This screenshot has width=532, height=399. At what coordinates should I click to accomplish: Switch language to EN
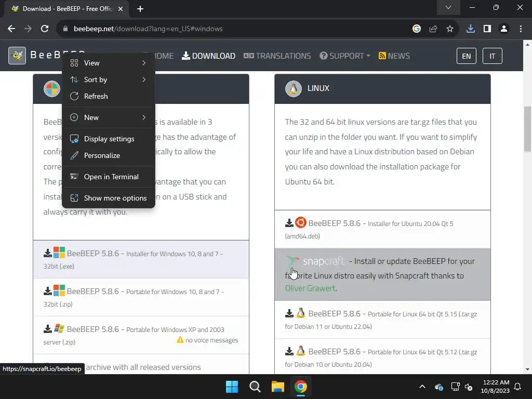(466, 56)
